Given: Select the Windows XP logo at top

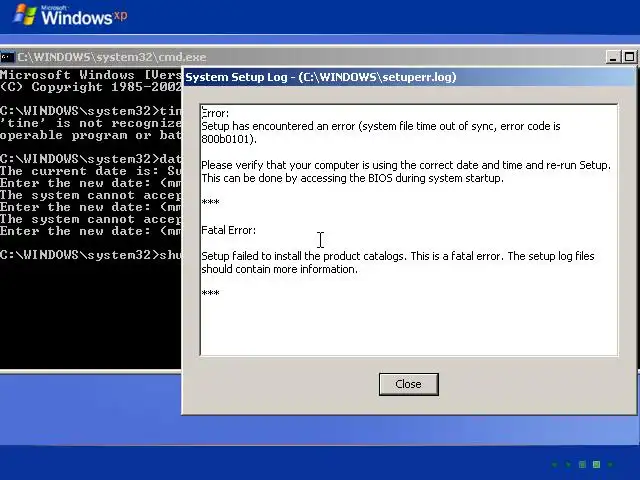Looking at the screenshot, I should pyautogui.click(x=70, y=16).
